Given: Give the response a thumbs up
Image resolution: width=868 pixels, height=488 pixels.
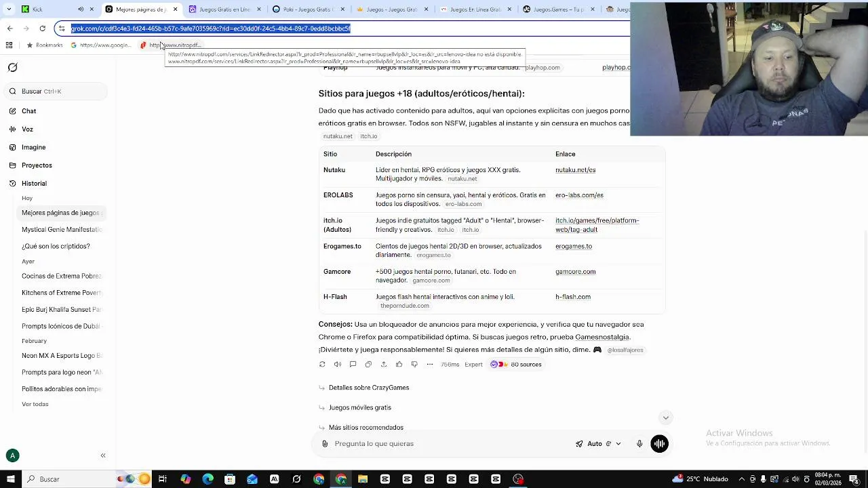Looking at the screenshot, I should [x=399, y=365].
